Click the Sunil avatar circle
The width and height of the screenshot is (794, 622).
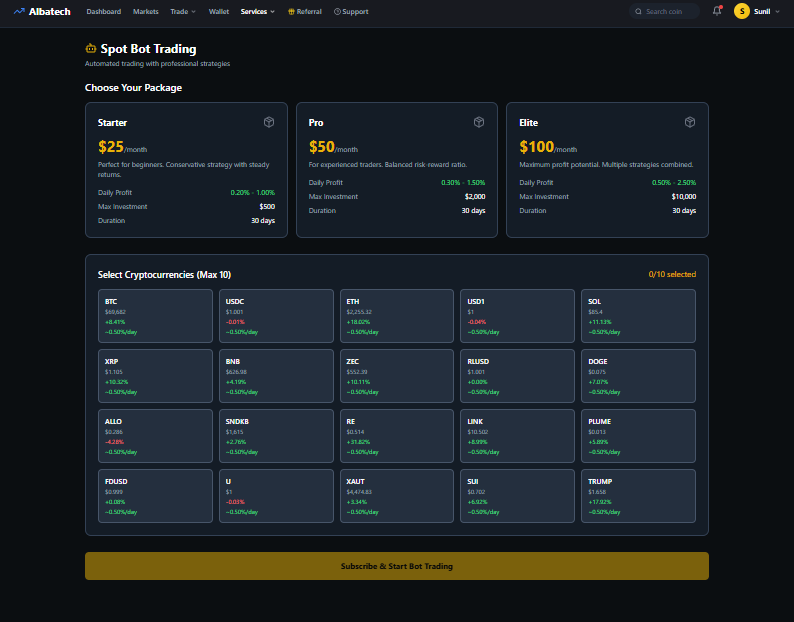(x=741, y=11)
